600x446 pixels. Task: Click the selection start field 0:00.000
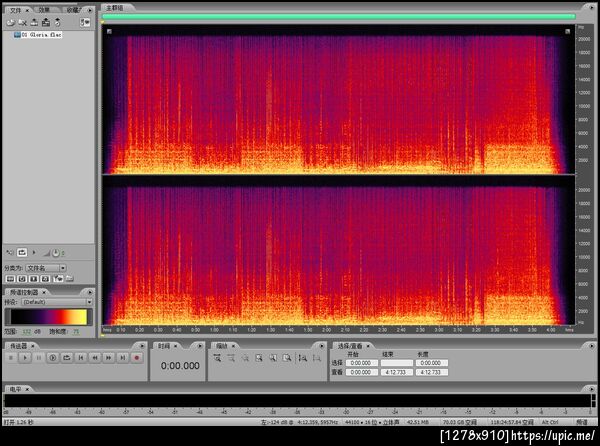[361, 363]
